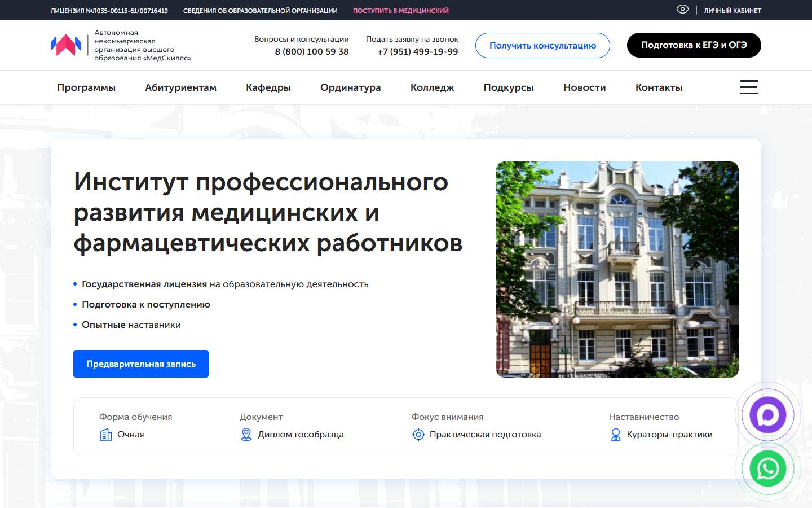Image resolution: width=812 pixels, height=508 pixels.
Task: Click the location pin icon beside Диплом гособразца
Action: pos(246,435)
